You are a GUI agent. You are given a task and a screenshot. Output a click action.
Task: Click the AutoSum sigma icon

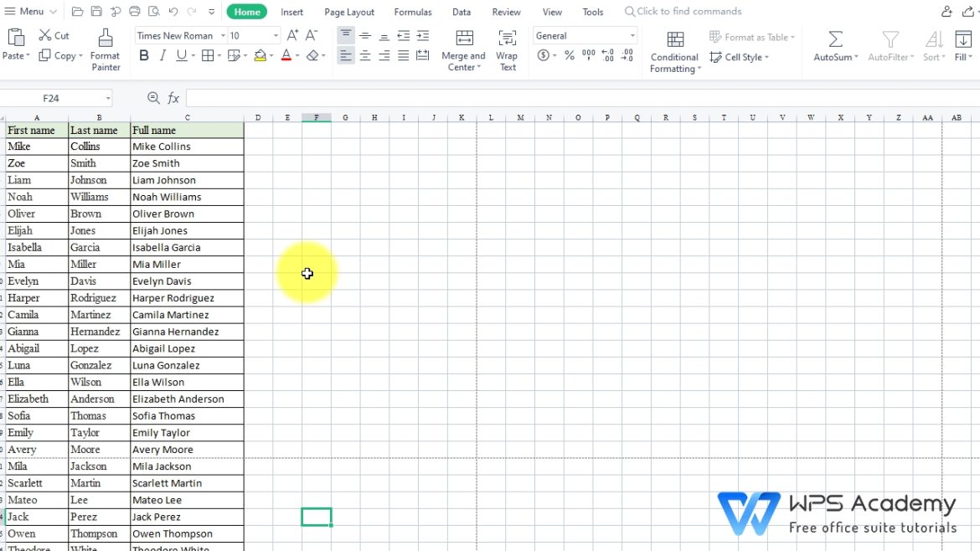[835, 39]
